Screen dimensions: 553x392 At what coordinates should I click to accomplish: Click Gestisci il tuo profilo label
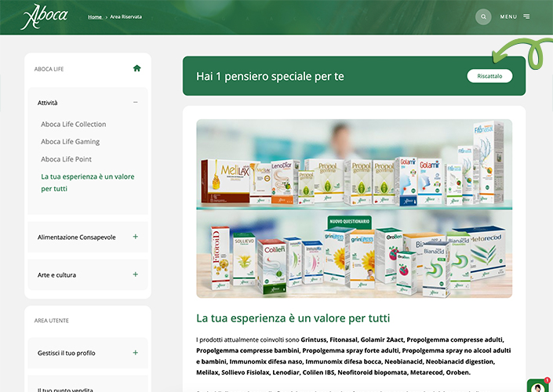coord(67,353)
